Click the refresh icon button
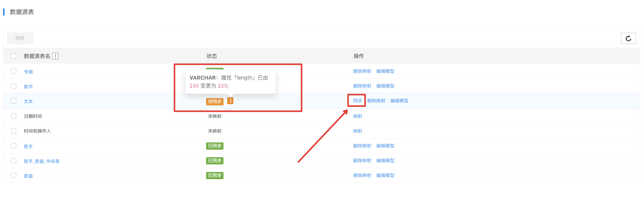This screenshot has height=211, width=644. pyautogui.click(x=628, y=38)
